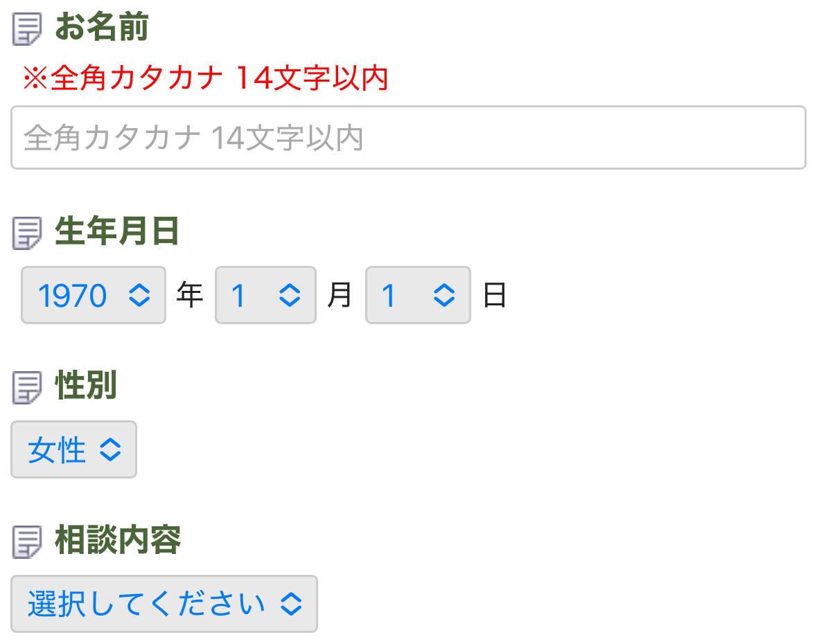The image size is (817, 644).
Task: Open the birth day dropdown
Action: [x=418, y=295]
